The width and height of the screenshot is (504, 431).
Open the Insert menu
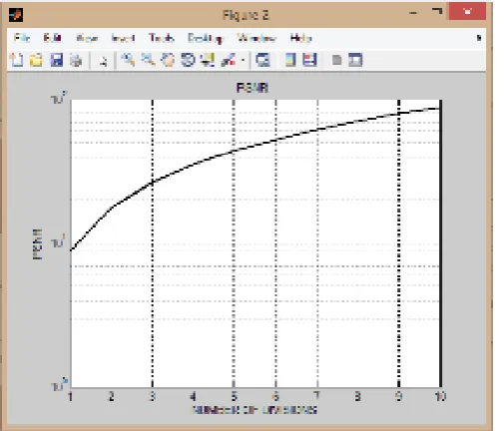123,38
